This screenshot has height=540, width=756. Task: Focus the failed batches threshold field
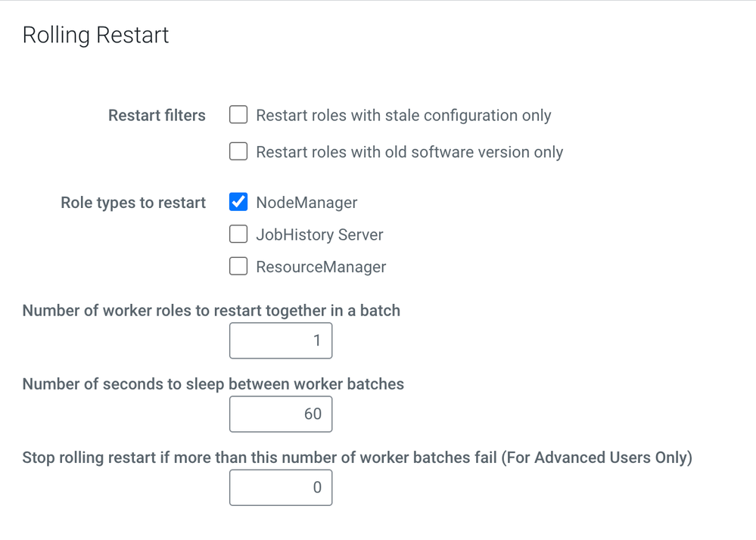(281, 487)
